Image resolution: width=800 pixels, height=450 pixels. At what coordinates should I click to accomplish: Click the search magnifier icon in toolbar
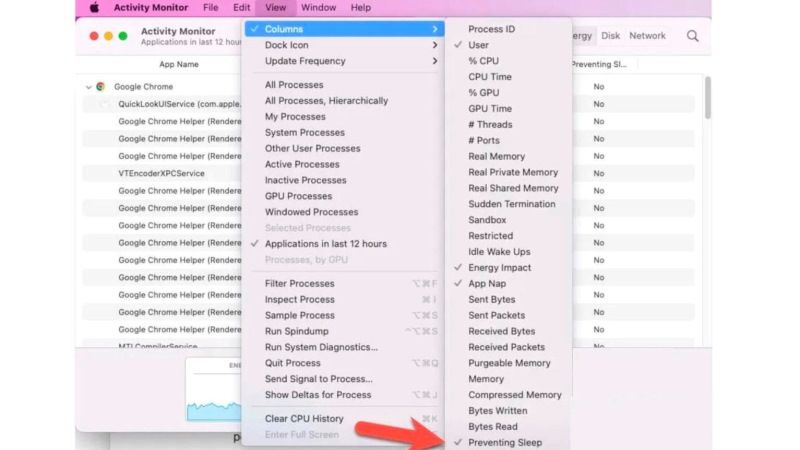click(692, 36)
